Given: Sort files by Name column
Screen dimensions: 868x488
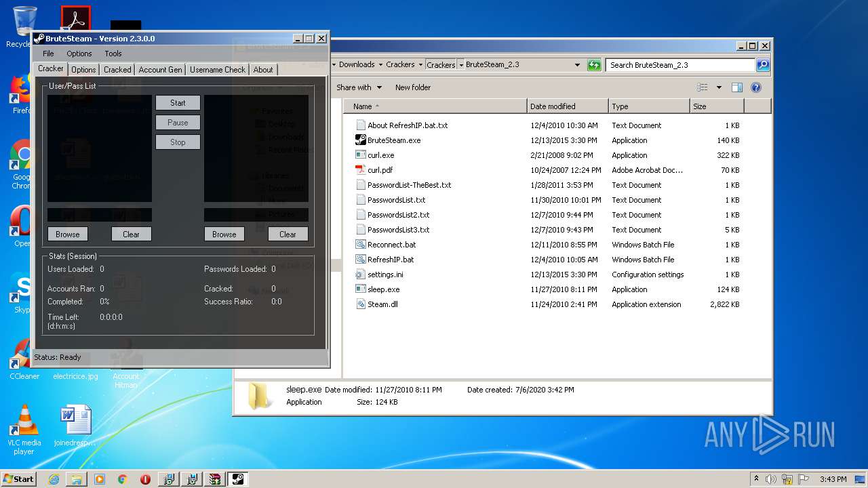Looking at the screenshot, I should 435,106.
